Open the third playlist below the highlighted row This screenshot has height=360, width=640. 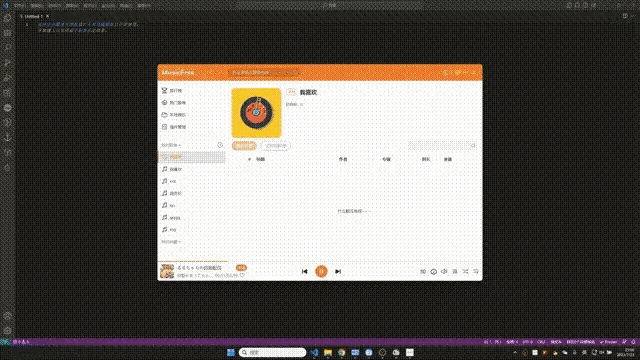191,193
